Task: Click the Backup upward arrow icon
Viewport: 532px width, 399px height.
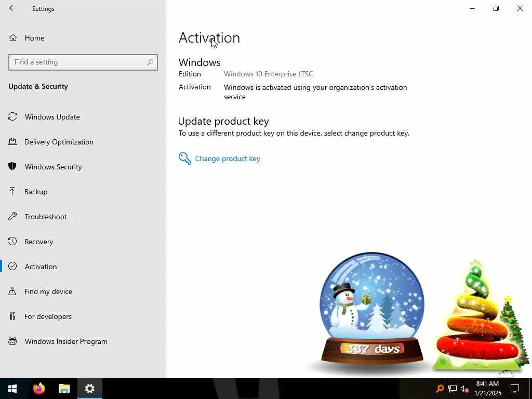Action: pos(12,191)
